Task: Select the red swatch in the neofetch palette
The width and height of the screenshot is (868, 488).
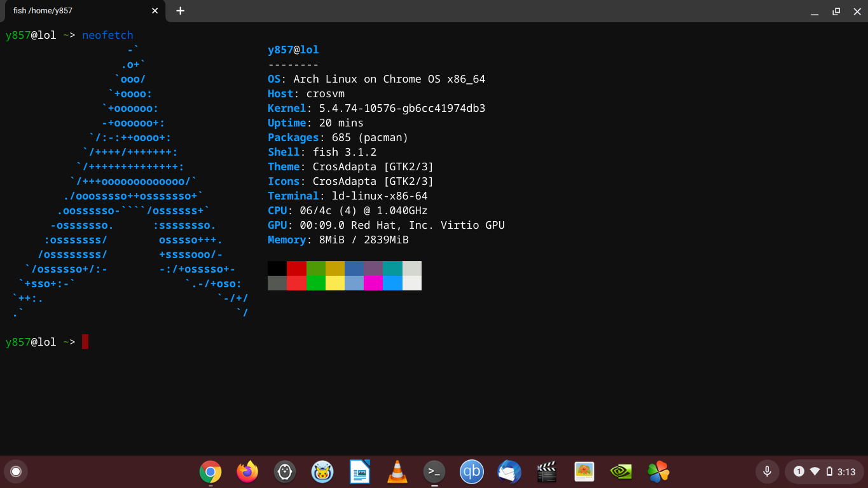Action: (296, 268)
